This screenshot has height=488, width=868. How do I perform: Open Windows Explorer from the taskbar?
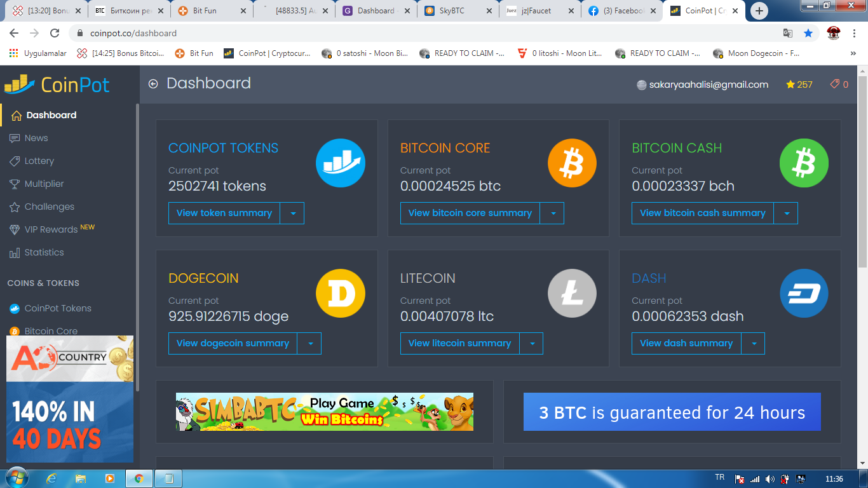[x=81, y=478]
